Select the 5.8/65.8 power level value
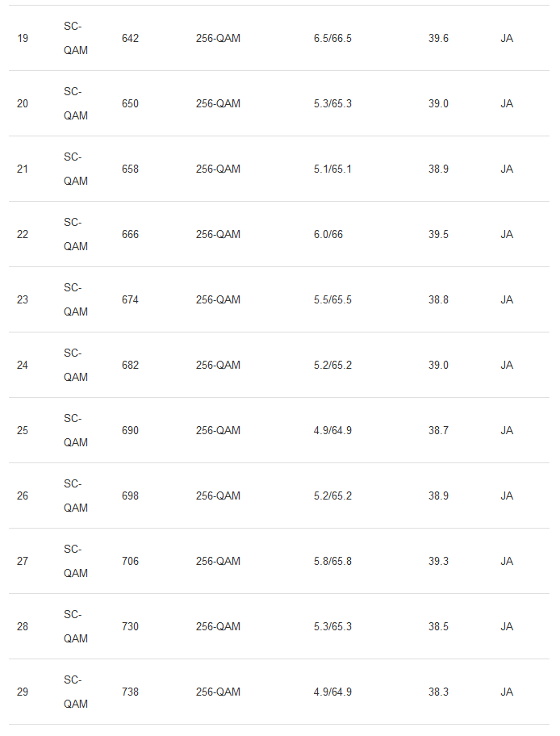560x736 pixels. [x=332, y=561]
